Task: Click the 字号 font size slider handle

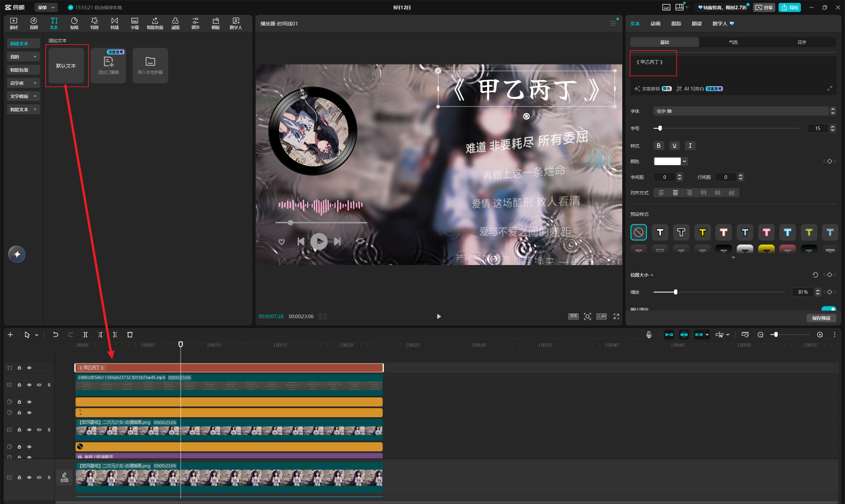Action: (x=660, y=128)
